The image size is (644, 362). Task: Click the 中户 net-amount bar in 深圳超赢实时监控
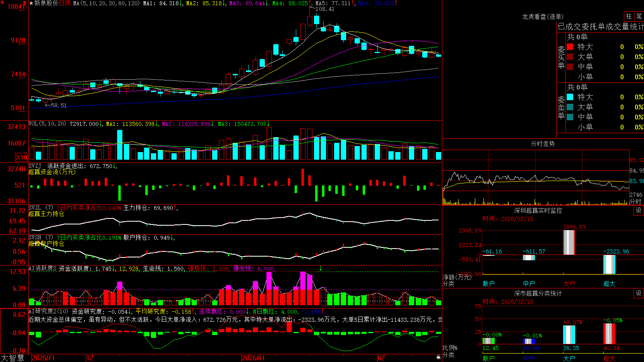529,257
